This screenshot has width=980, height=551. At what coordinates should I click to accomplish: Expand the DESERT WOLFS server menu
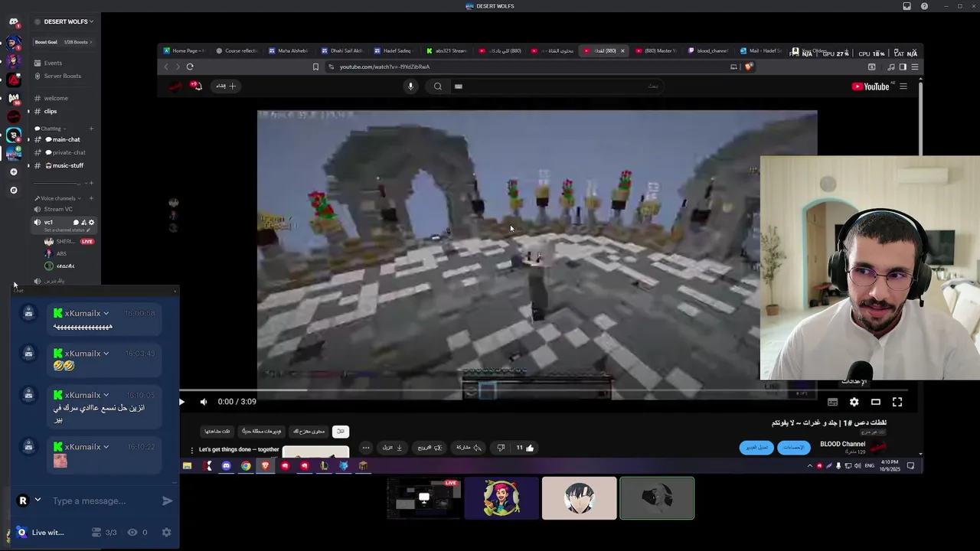69,21
